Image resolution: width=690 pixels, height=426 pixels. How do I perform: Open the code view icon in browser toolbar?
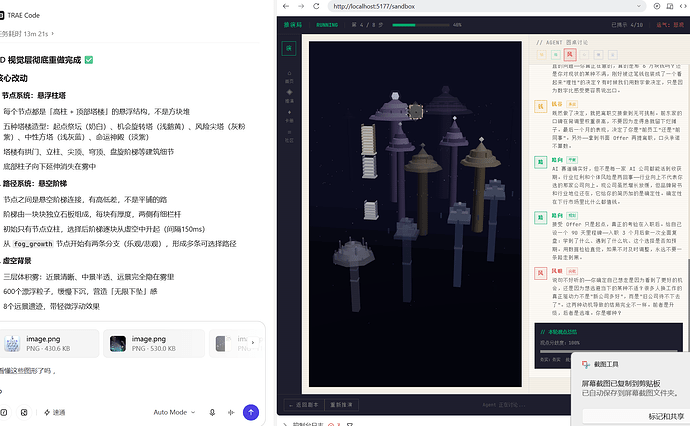(683, 6)
